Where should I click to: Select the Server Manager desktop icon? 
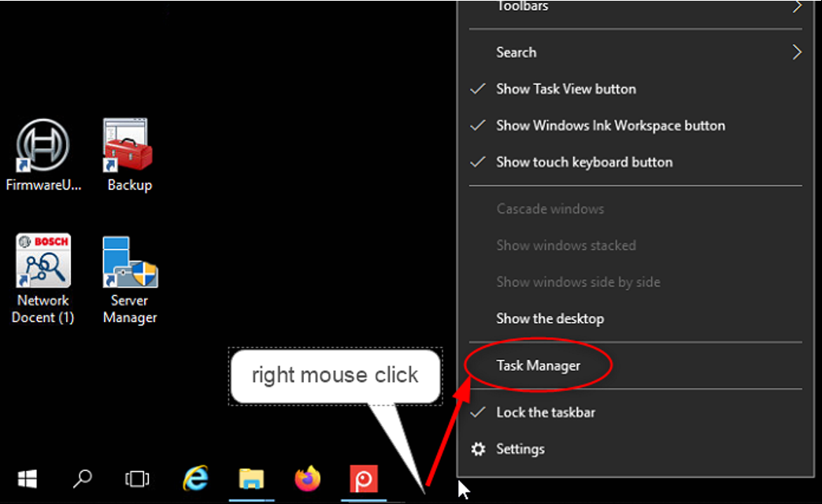click(130, 261)
